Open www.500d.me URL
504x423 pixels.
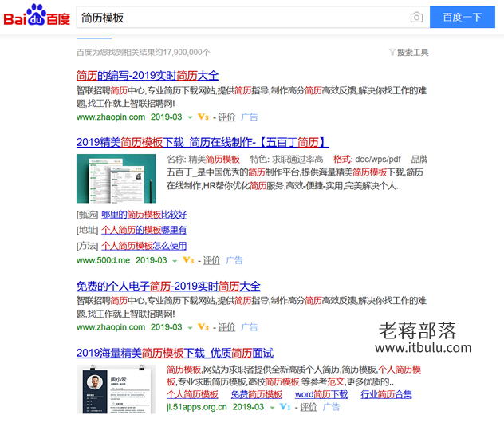(103, 260)
